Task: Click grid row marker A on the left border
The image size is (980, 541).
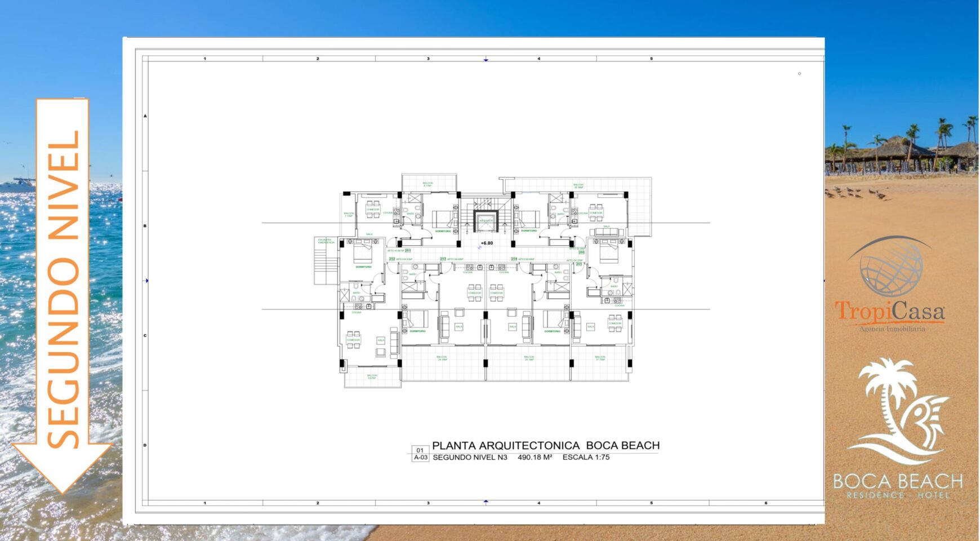Action: [x=145, y=116]
